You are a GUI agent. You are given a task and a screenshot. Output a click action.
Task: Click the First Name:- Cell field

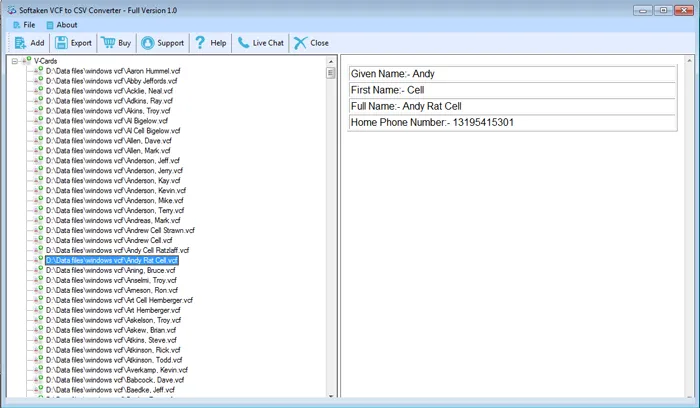[512, 90]
